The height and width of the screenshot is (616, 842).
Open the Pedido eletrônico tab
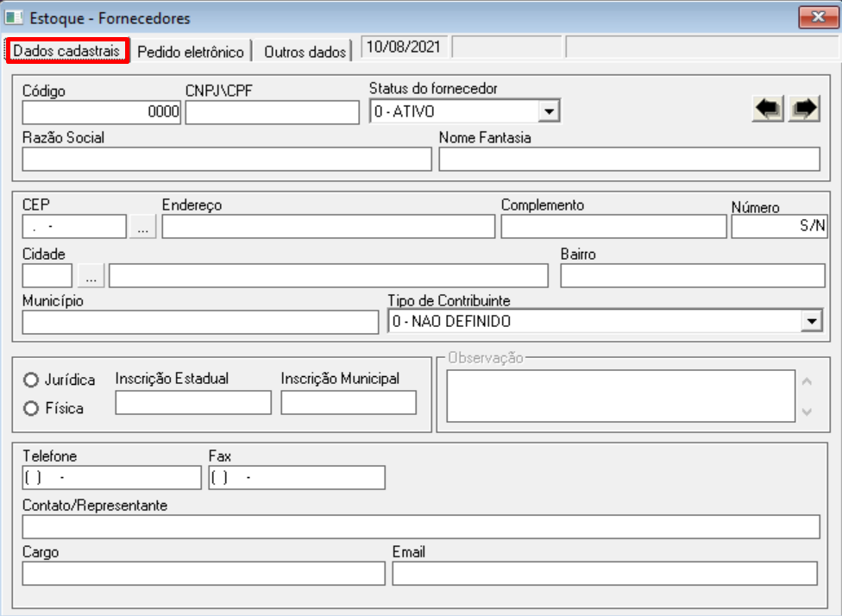tap(191, 52)
